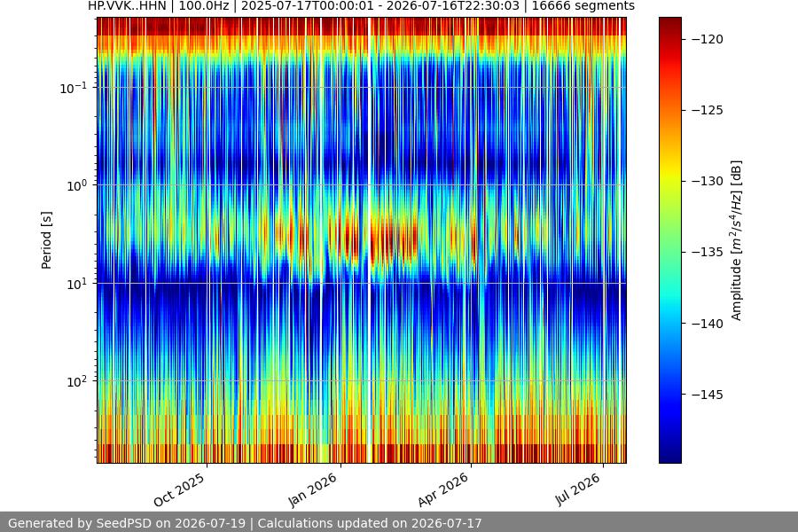The height and width of the screenshot is (532, 798).
Task: Click the white data-gap stripe in spectrogram
Action: (370, 240)
